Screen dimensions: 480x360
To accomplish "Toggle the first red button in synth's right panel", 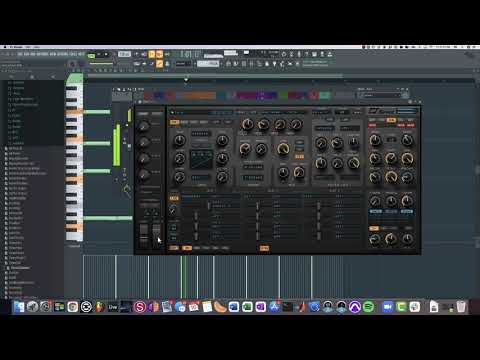I will 372,125.
